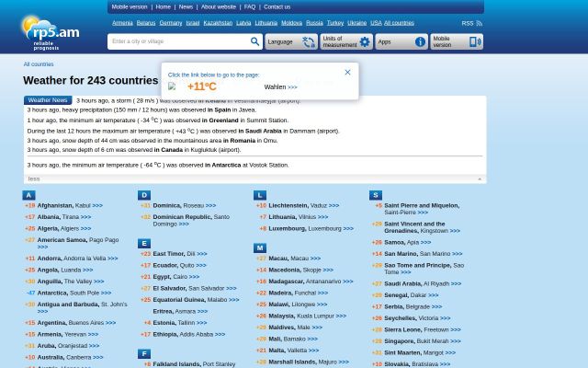Open the Language selector button

point(291,41)
